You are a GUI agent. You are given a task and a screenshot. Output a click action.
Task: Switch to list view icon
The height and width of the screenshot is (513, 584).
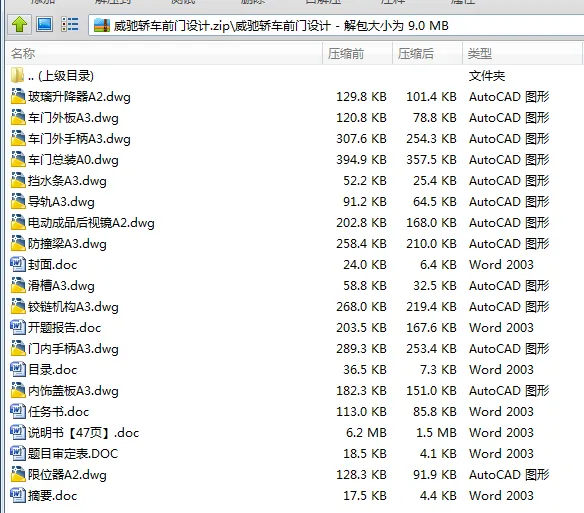70,25
